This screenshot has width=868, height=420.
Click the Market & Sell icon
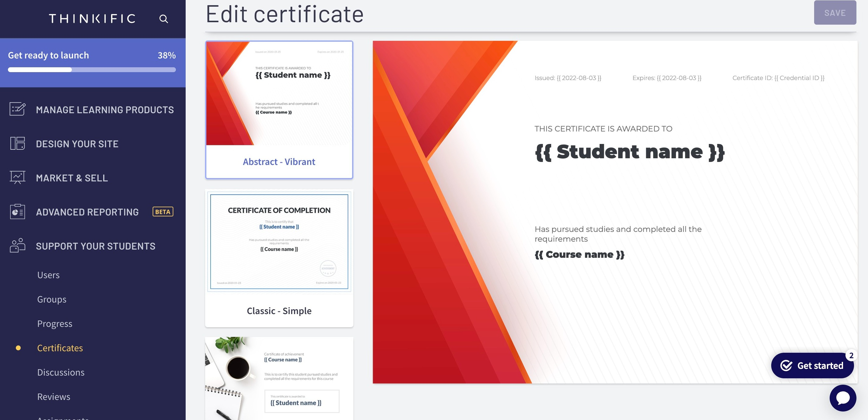tap(18, 177)
